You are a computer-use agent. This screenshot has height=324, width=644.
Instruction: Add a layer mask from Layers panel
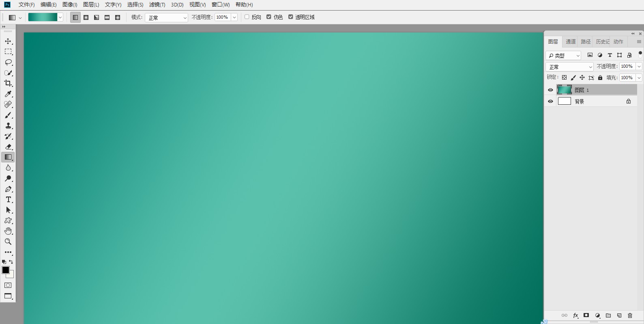click(586, 315)
